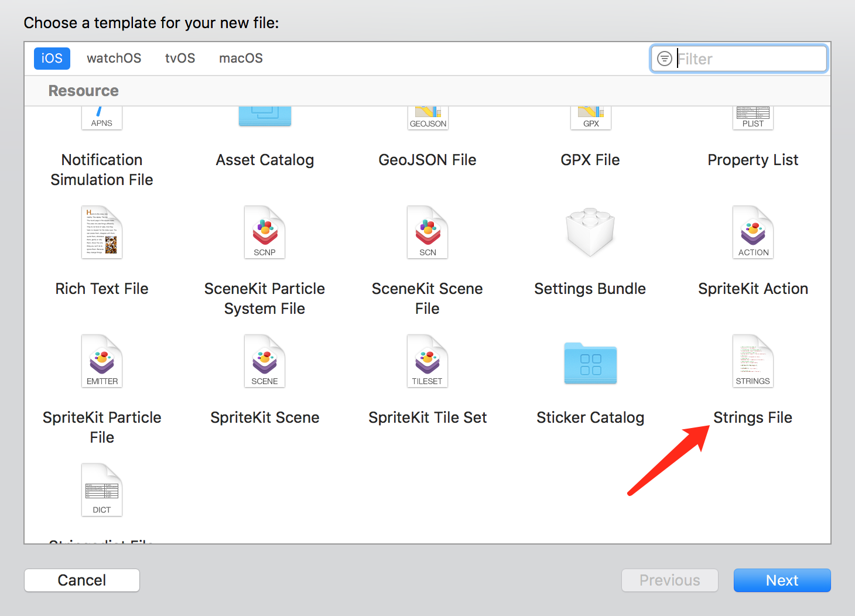The width and height of the screenshot is (855, 616).
Task: Click the "Asset Catalog" label
Action: click(x=265, y=160)
